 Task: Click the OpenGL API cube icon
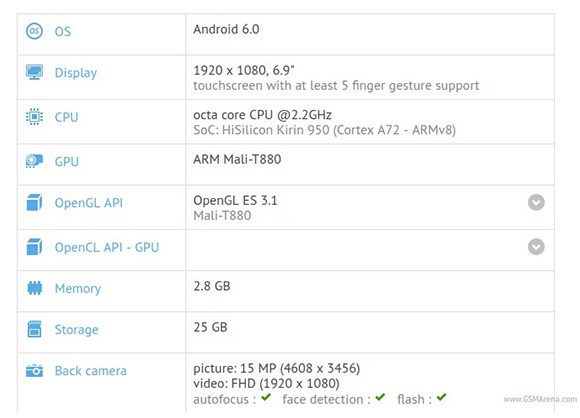[34, 202]
